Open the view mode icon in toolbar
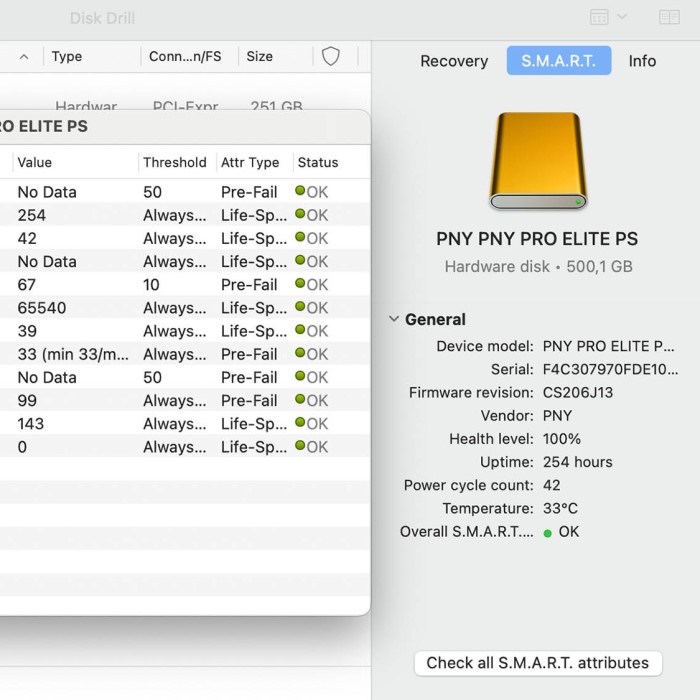 [599, 17]
